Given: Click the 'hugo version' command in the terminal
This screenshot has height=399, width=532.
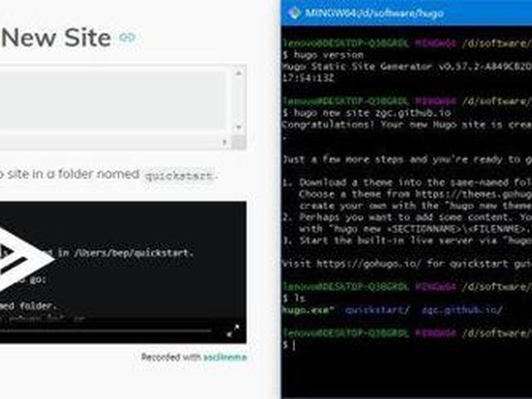Looking at the screenshot, I should pyautogui.click(x=329, y=55).
